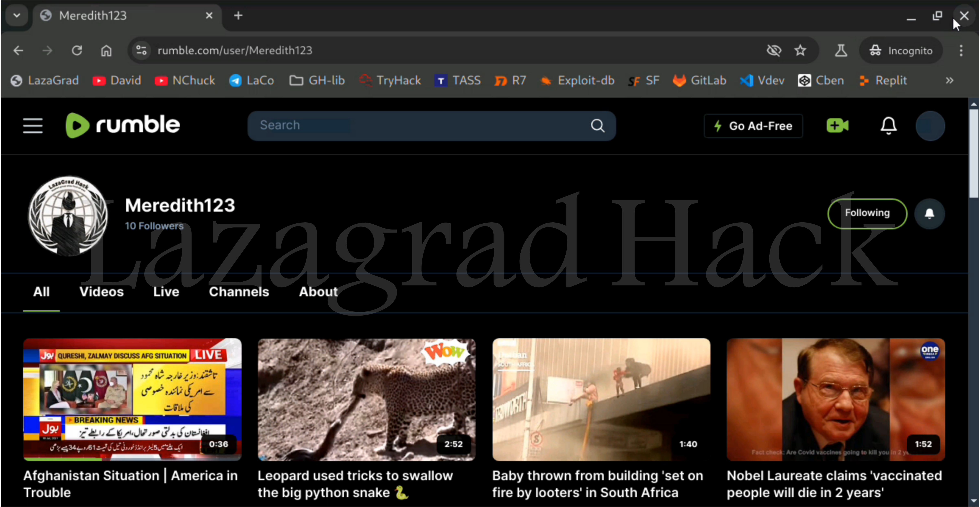Image resolution: width=980 pixels, height=507 pixels.
Task: Click Meredith123 profile avatar image
Action: pos(68,216)
